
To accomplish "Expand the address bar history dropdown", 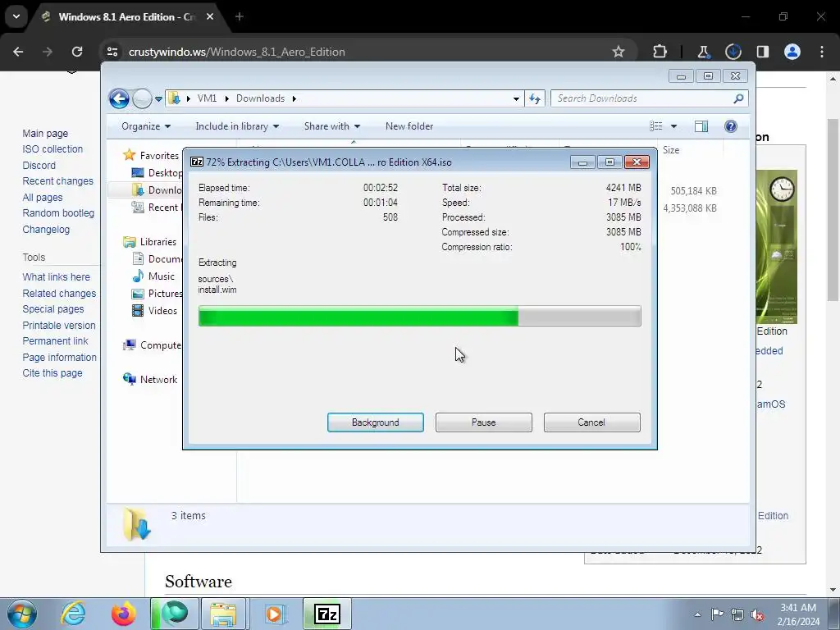I will point(516,98).
